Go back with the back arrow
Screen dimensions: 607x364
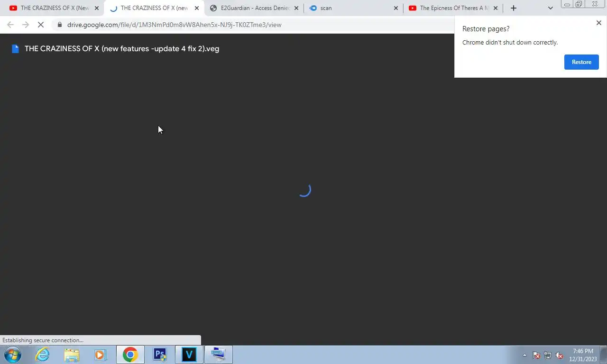(10, 25)
